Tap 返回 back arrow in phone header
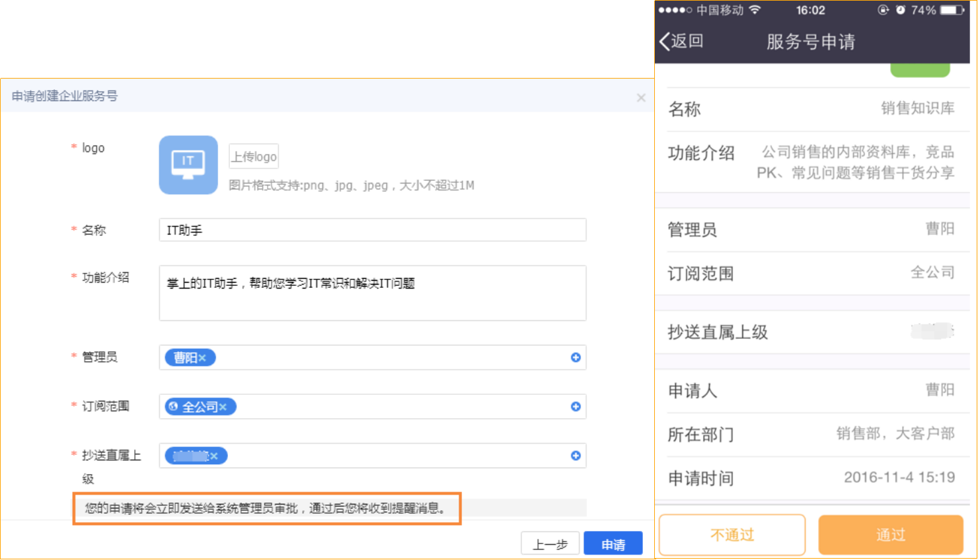Viewport: 978px width, 560px height. click(x=681, y=41)
